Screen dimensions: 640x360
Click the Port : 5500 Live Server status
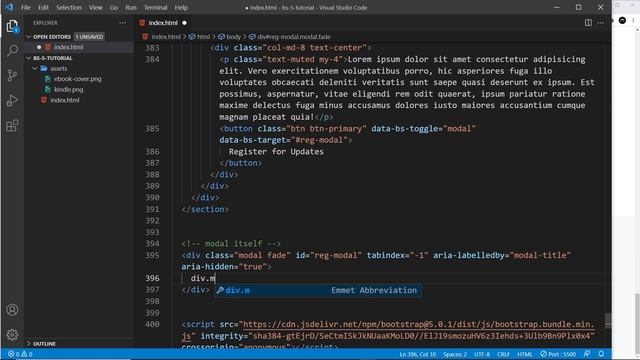[558, 354]
